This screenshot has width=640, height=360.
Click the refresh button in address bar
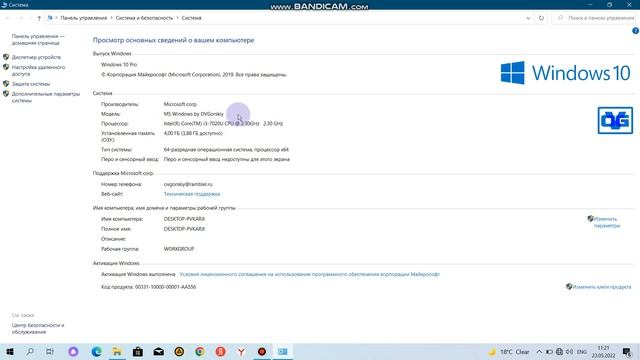pyautogui.click(x=541, y=18)
